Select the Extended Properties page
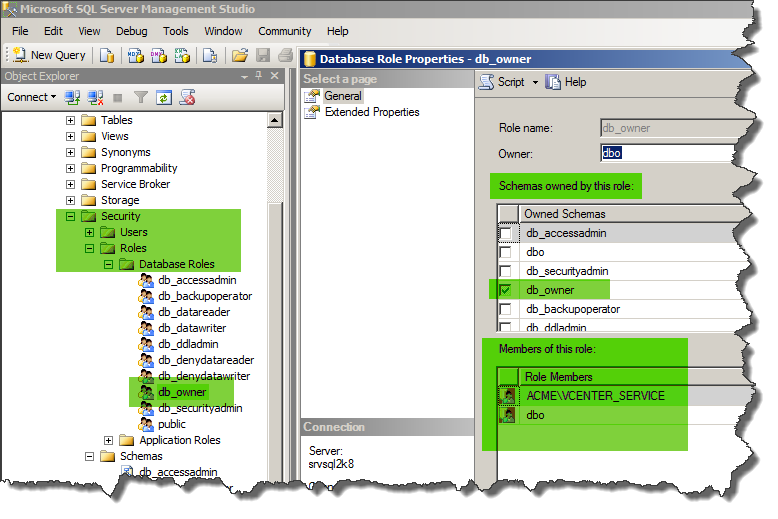 (x=372, y=112)
